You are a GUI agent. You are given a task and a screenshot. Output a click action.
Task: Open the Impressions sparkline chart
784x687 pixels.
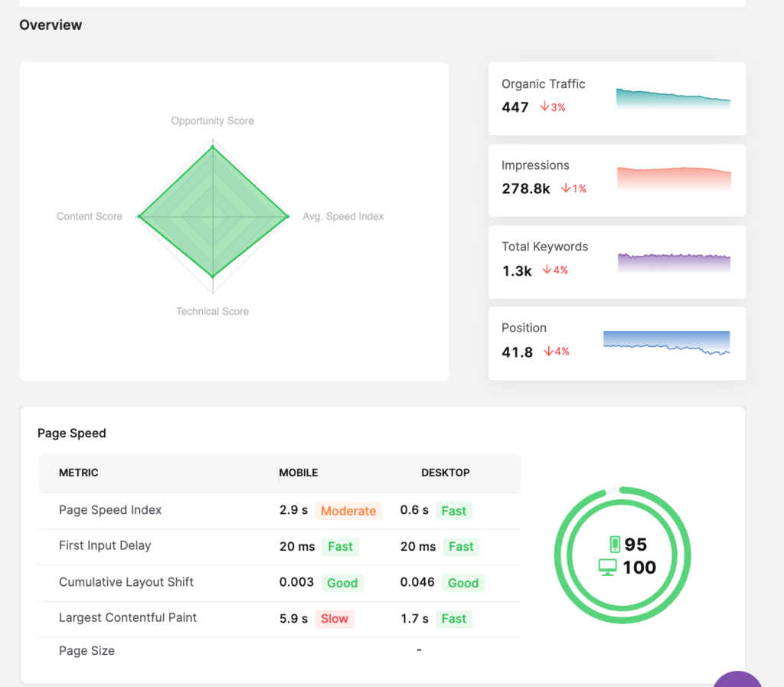[x=674, y=179]
